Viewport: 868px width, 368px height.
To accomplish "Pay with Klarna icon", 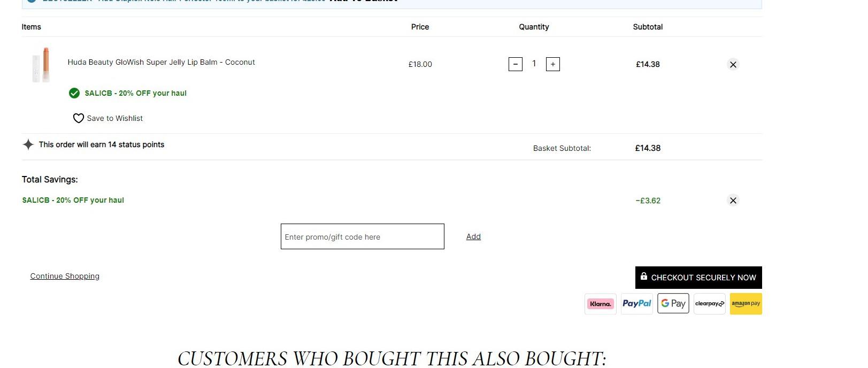I will click(x=601, y=304).
